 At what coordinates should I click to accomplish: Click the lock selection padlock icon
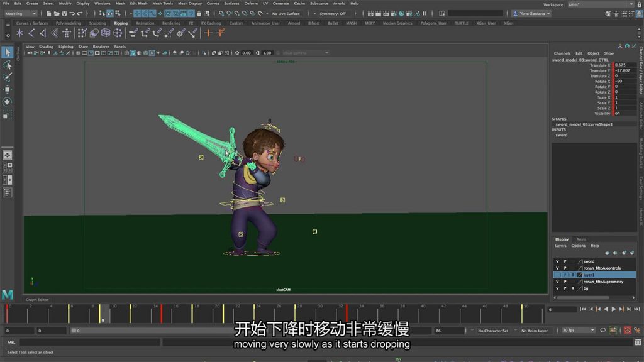point(199,14)
